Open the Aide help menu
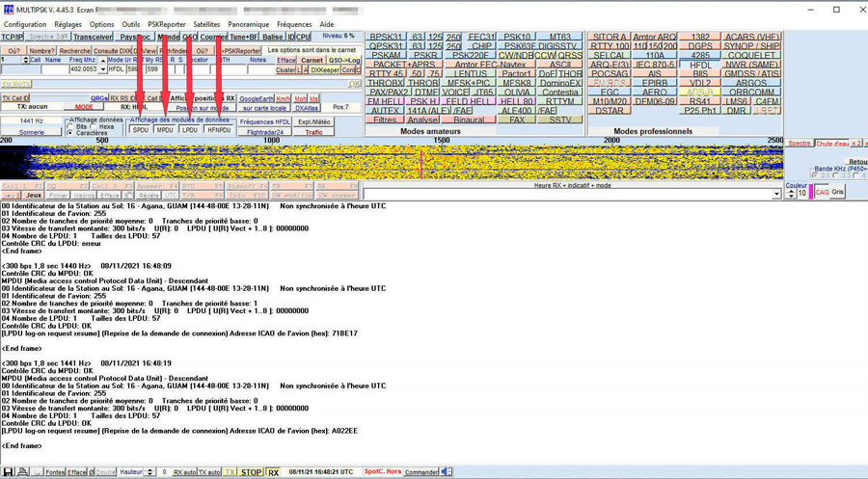Screen dimensions: 868x479 pyautogui.click(x=327, y=24)
